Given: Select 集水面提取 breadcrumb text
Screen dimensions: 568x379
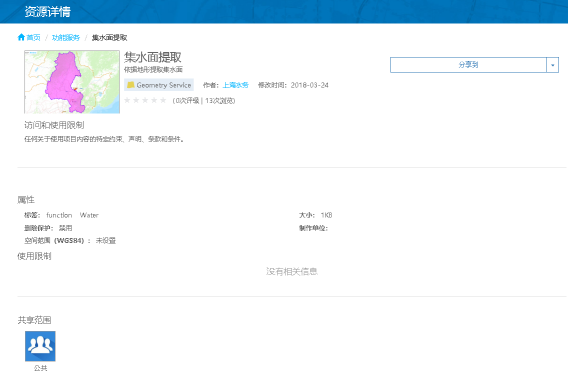Looking at the screenshot, I should pos(109,38).
